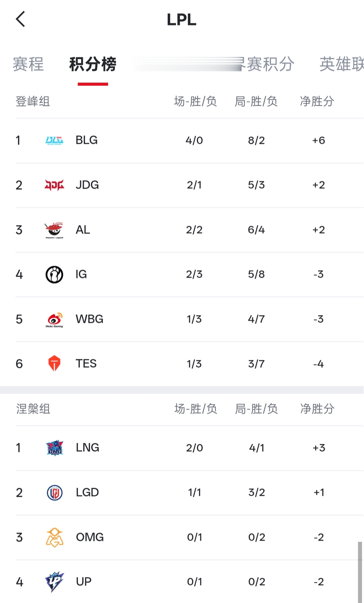Open the LNG team logo

coord(54,448)
